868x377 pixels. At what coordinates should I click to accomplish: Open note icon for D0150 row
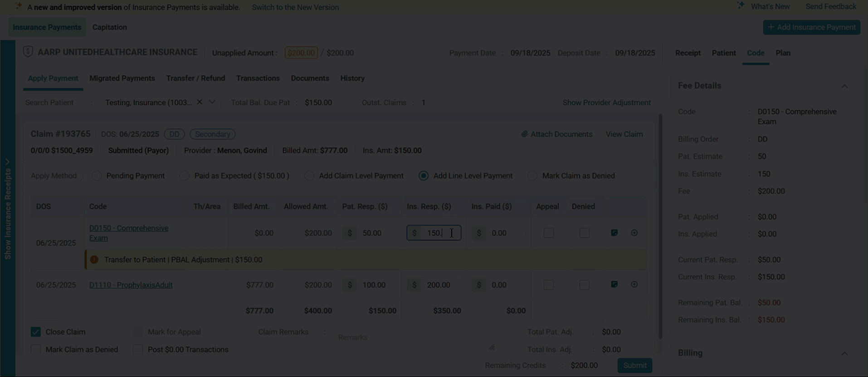pos(614,233)
